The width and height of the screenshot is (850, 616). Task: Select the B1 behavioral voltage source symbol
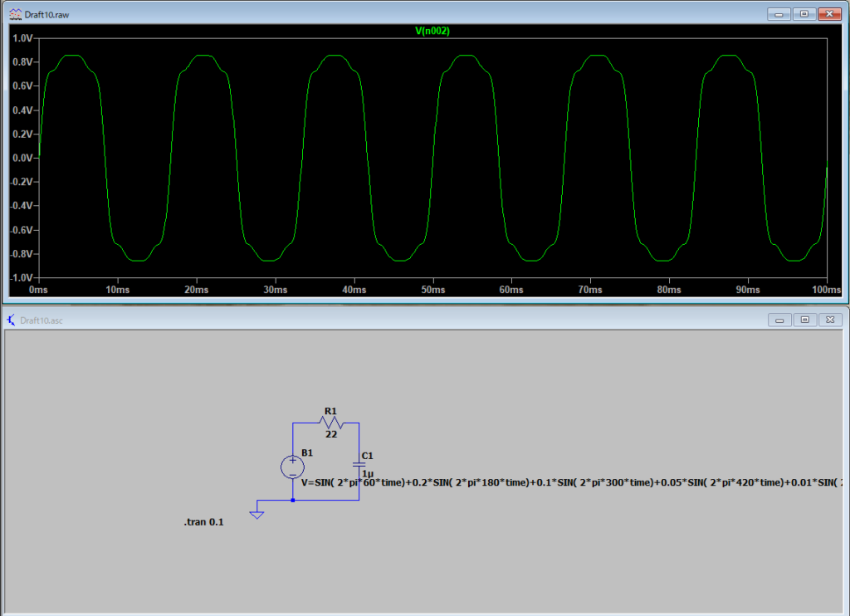(x=293, y=467)
